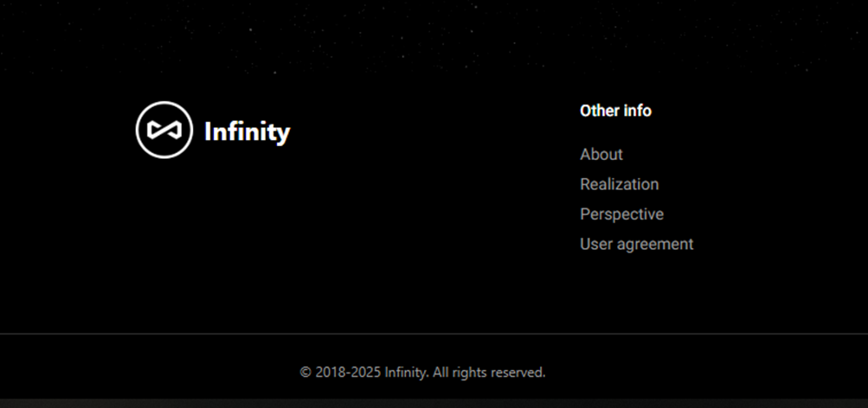This screenshot has height=408, width=868.
Task: Click "Infinity" in the copyright line
Action: [406, 373]
